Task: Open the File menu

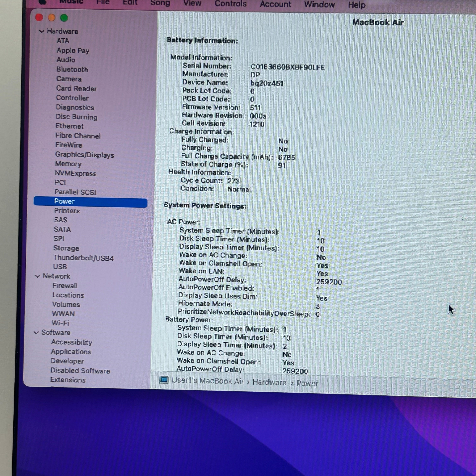Action: 103,2
